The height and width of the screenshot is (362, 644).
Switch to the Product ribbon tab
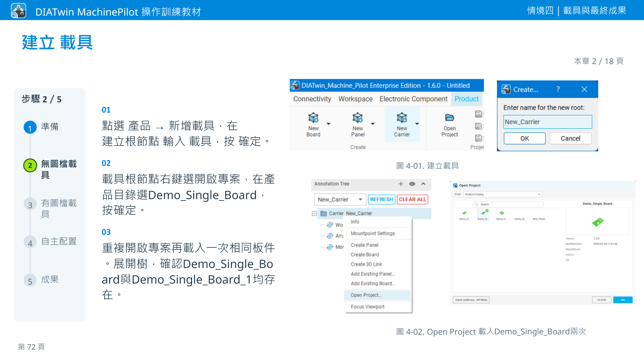pyautogui.click(x=466, y=99)
